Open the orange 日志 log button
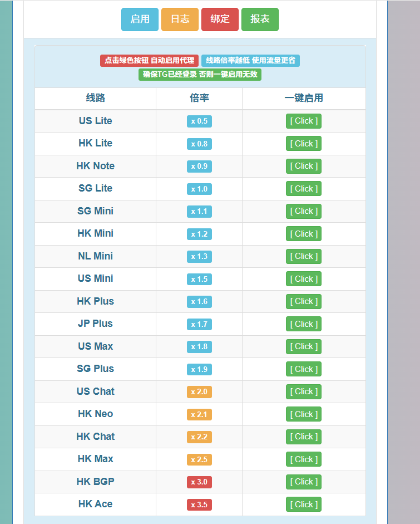Viewport: 420px width, 524px height. click(x=180, y=19)
